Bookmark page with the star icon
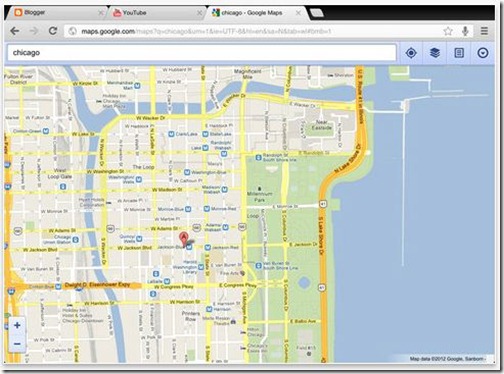 tap(448, 31)
